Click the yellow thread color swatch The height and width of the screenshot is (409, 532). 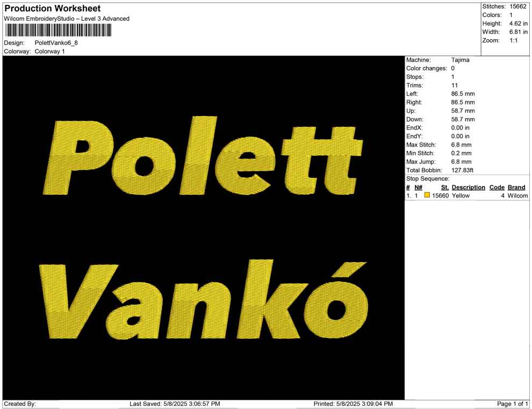click(x=427, y=195)
